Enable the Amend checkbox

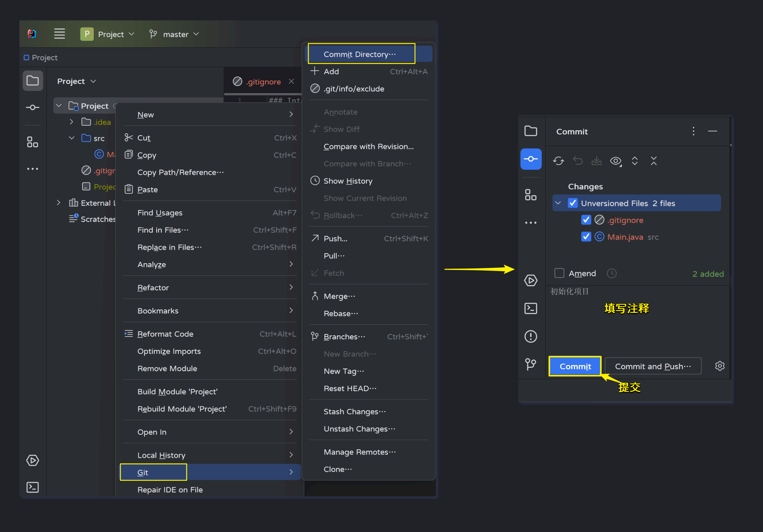click(x=559, y=273)
